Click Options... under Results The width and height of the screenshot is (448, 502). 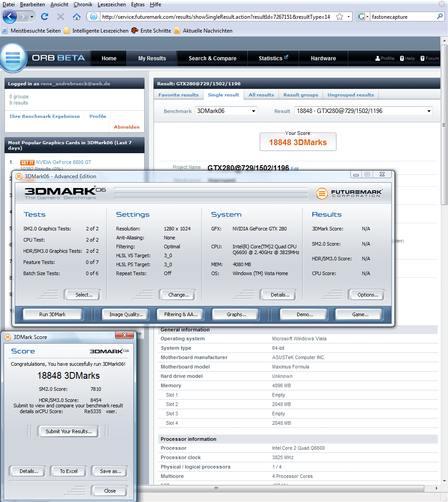[368, 295]
